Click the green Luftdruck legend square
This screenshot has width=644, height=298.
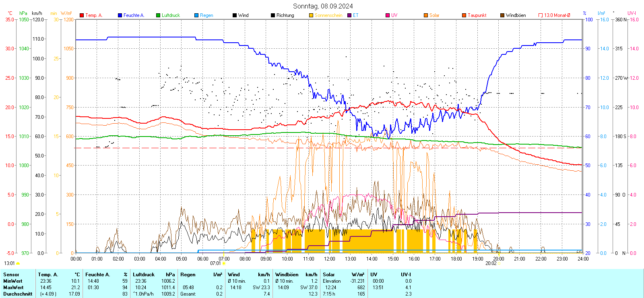click(x=158, y=15)
